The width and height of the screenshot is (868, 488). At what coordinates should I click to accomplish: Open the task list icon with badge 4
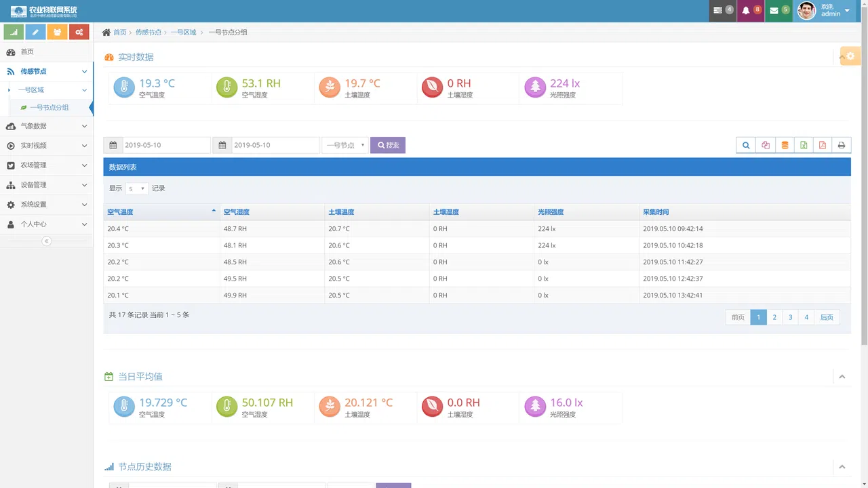[x=723, y=11]
